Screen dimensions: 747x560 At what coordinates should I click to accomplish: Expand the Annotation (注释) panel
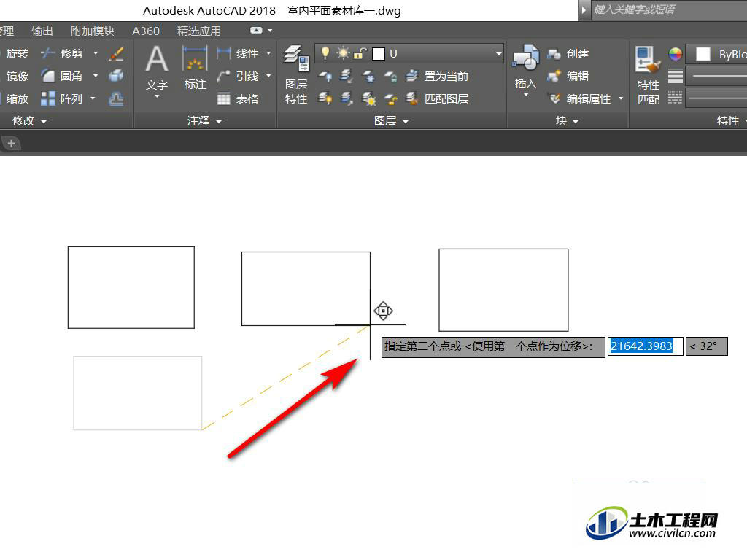click(x=205, y=121)
